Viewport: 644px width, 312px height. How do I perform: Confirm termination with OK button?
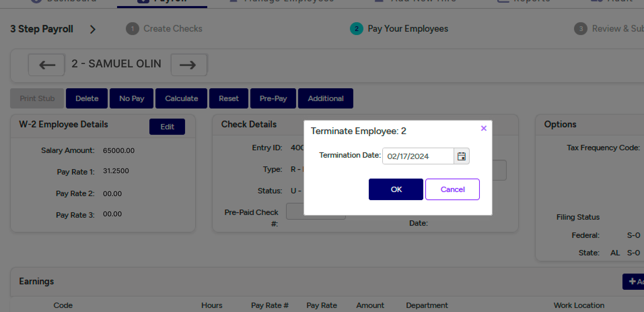click(x=396, y=189)
